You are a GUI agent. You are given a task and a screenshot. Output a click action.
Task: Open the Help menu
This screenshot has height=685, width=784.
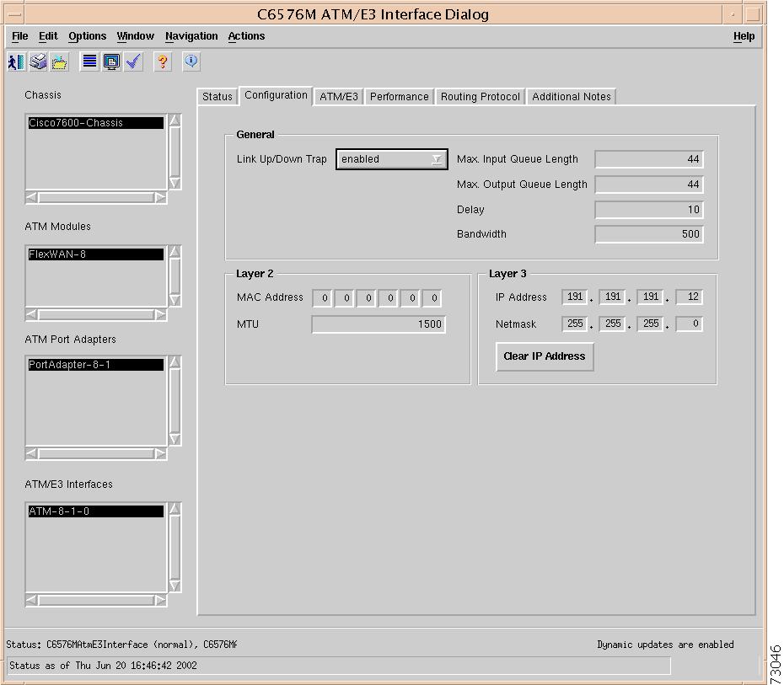pyautogui.click(x=744, y=36)
